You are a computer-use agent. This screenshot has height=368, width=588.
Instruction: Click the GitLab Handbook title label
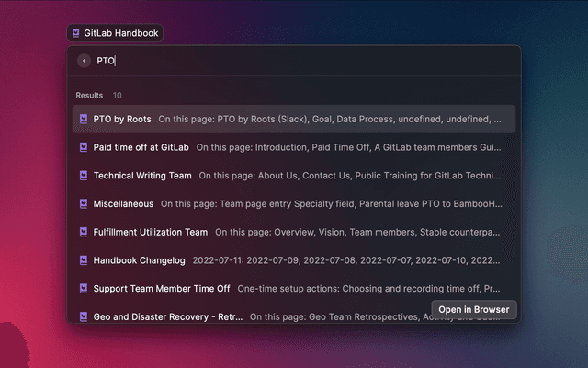pyautogui.click(x=120, y=33)
